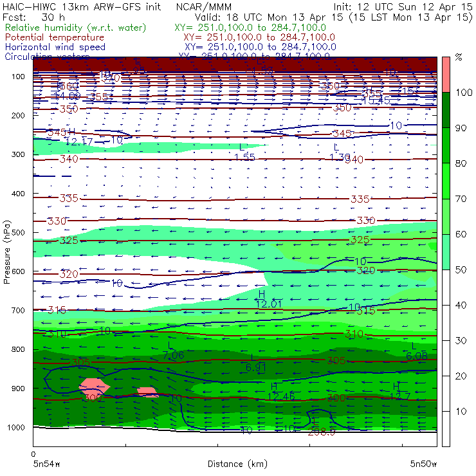The image size is (476, 476).
Task: Click the '298.9' potential temperature minimum label
Action: [321, 432]
